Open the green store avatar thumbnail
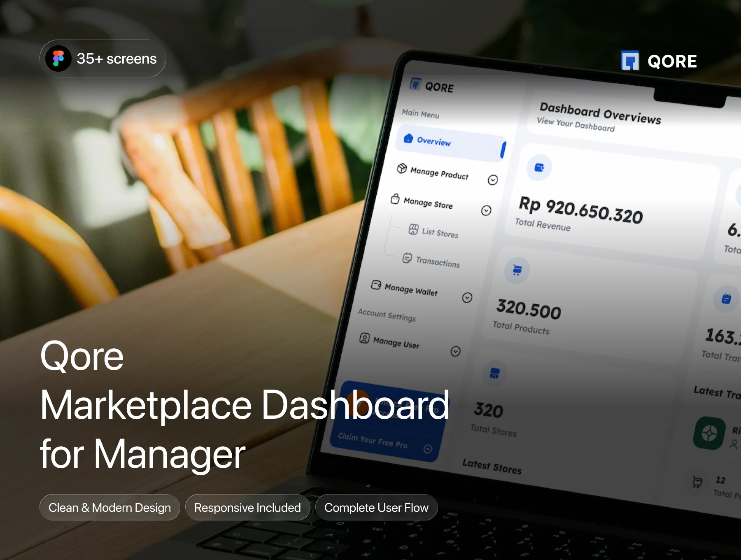This screenshot has height=560, width=741. [x=709, y=433]
